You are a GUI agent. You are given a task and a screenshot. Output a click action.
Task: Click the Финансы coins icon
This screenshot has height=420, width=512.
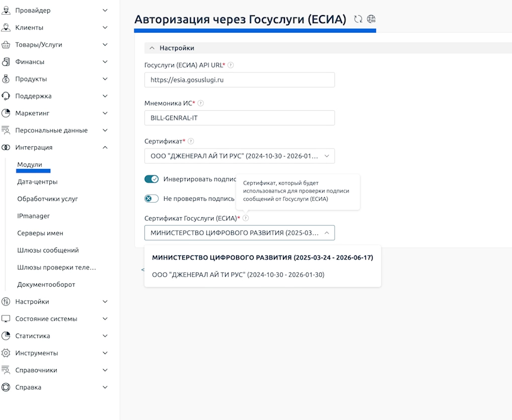pyautogui.click(x=6, y=62)
